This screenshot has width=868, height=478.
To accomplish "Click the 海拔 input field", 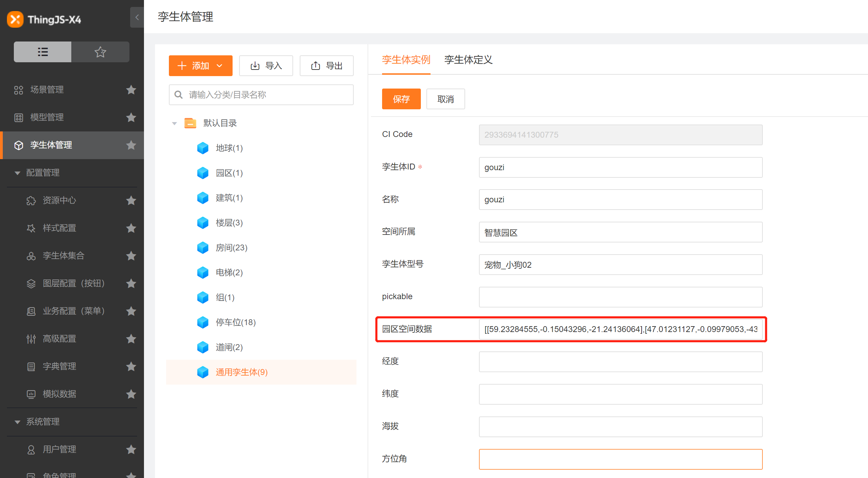I will (x=621, y=427).
